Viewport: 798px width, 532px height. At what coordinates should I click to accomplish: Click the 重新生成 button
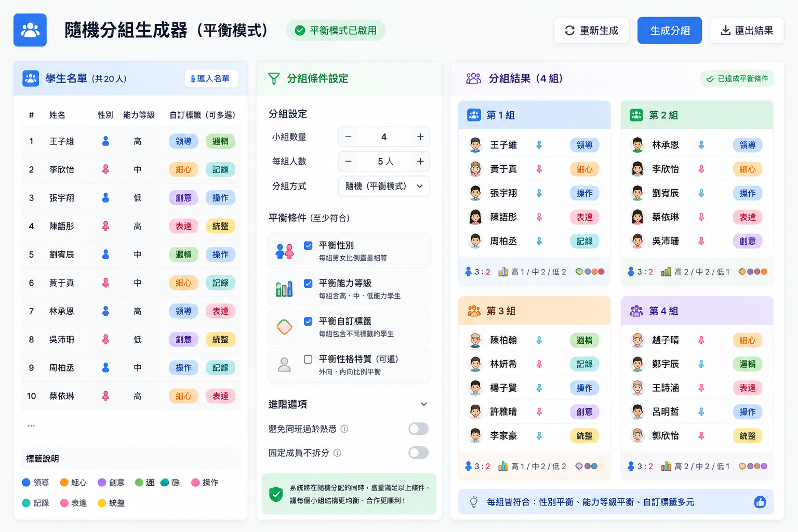tap(591, 31)
